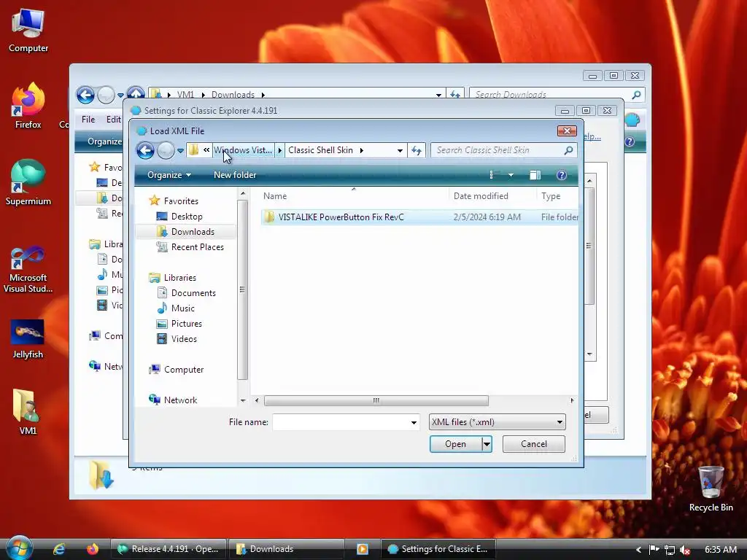Open the network tray icon
Viewport: 747px width, 560px height.
pos(670,549)
